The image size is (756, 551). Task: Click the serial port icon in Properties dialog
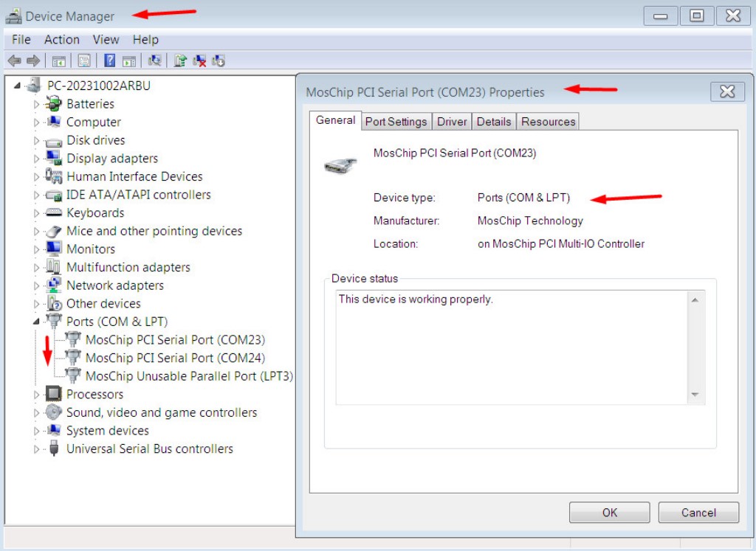pos(340,166)
